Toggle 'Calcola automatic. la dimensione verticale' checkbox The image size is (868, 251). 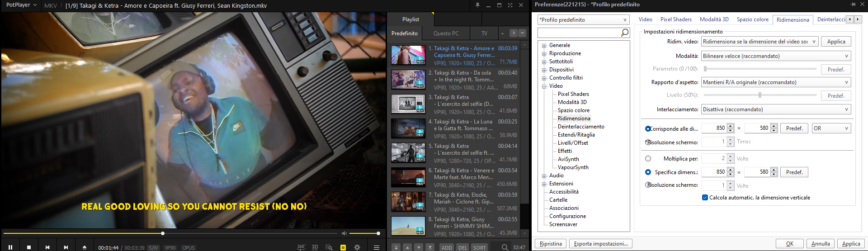pos(705,198)
